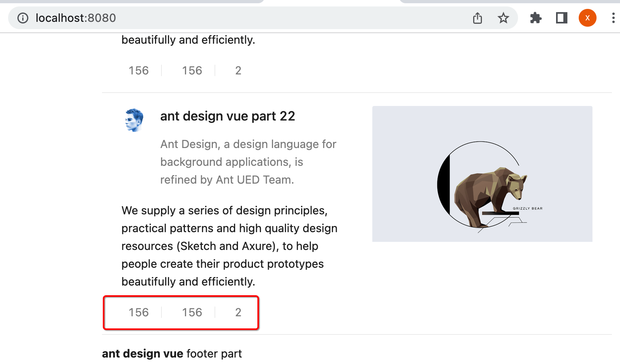The image size is (620, 364).
Task: Toggle the browser side panel icon
Action: pyautogui.click(x=562, y=18)
